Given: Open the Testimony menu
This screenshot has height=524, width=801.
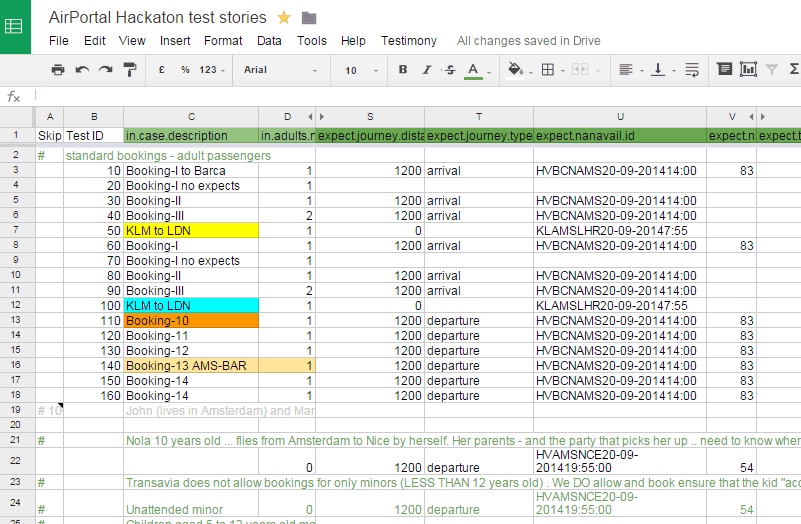Looking at the screenshot, I should point(409,41).
